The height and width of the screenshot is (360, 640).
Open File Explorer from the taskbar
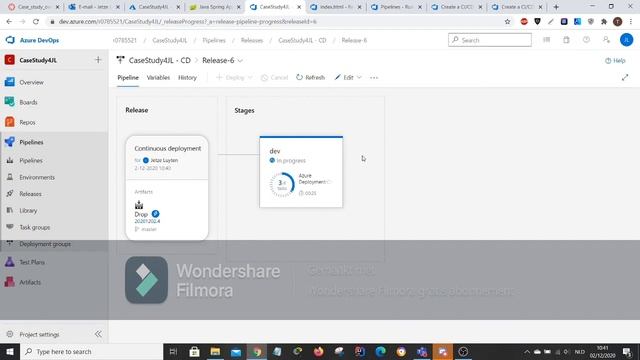[x=215, y=351]
